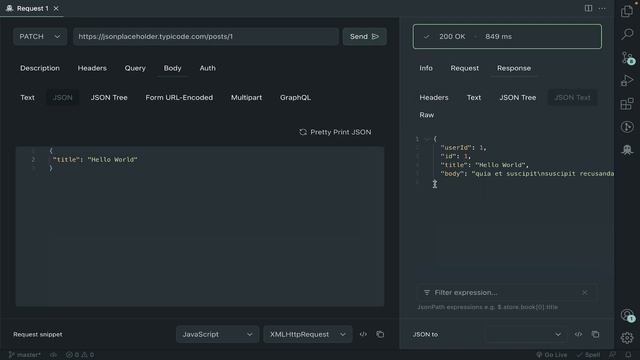
Task: Show JSON to code preview icon
Action: (578, 334)
